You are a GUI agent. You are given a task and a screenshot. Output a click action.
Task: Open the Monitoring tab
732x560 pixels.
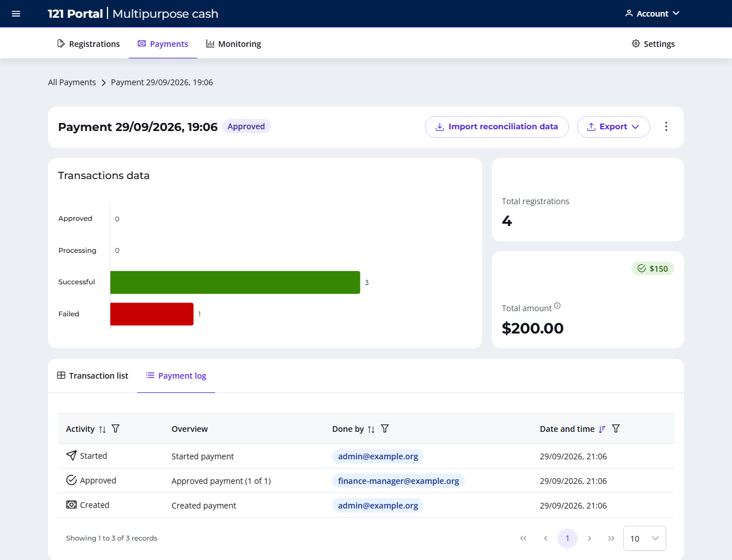point(233,44)
